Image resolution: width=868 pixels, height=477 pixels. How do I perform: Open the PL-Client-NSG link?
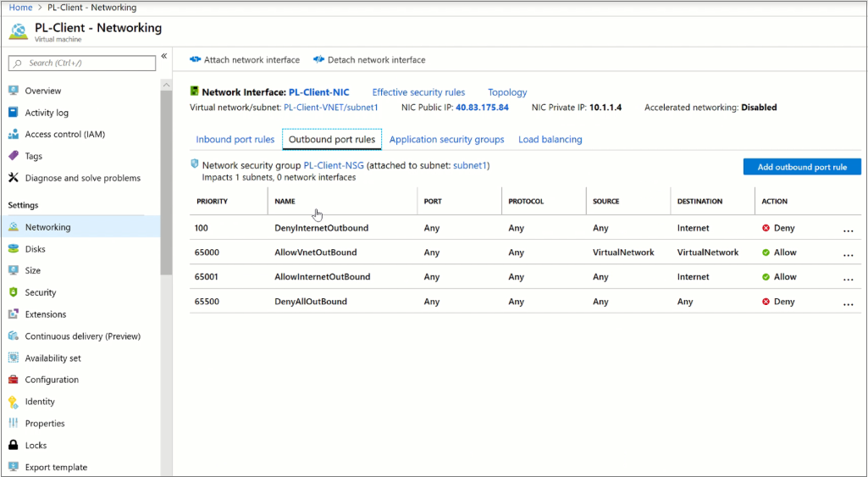(334, 165)
